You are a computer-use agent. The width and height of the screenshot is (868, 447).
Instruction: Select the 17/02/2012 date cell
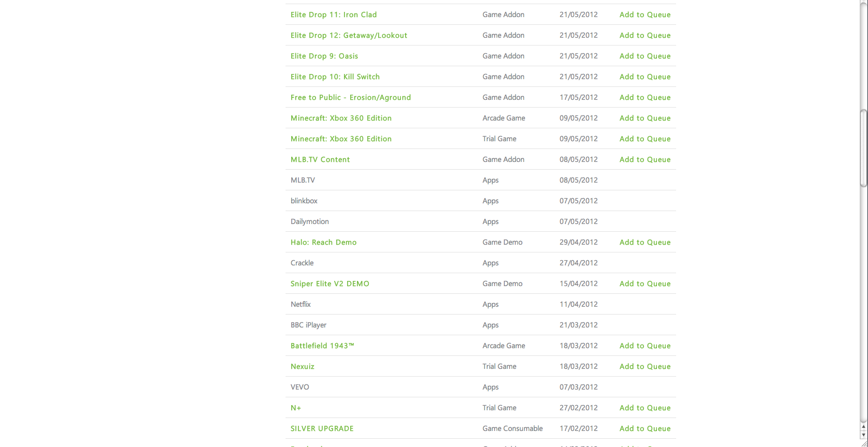pos(578,428)
